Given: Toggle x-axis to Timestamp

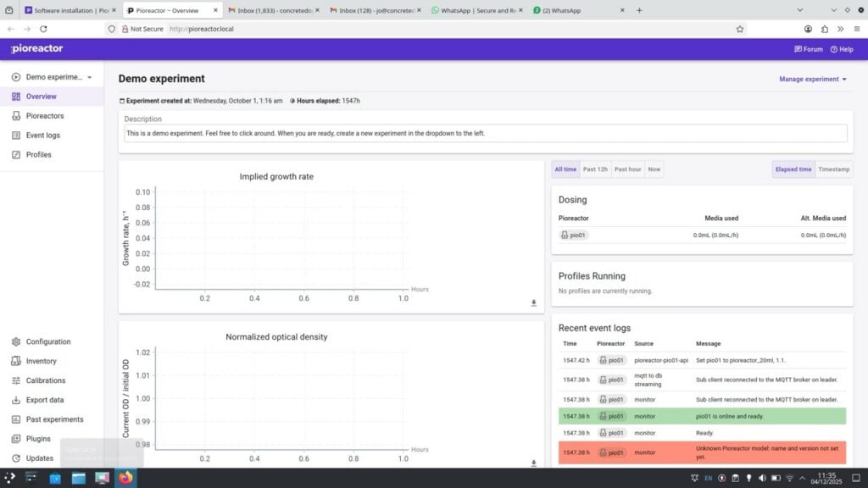Looking at the screenshot, I should coord(833,169).
